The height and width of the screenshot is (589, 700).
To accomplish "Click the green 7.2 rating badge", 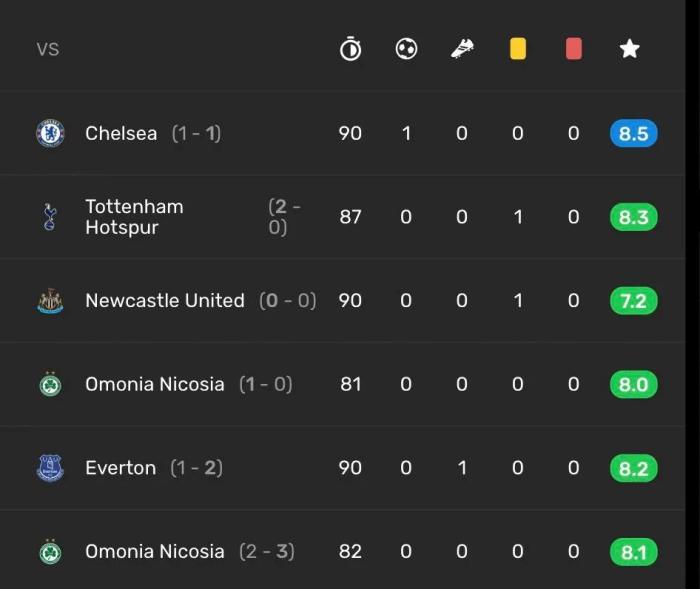I will (x=633, y=301).
